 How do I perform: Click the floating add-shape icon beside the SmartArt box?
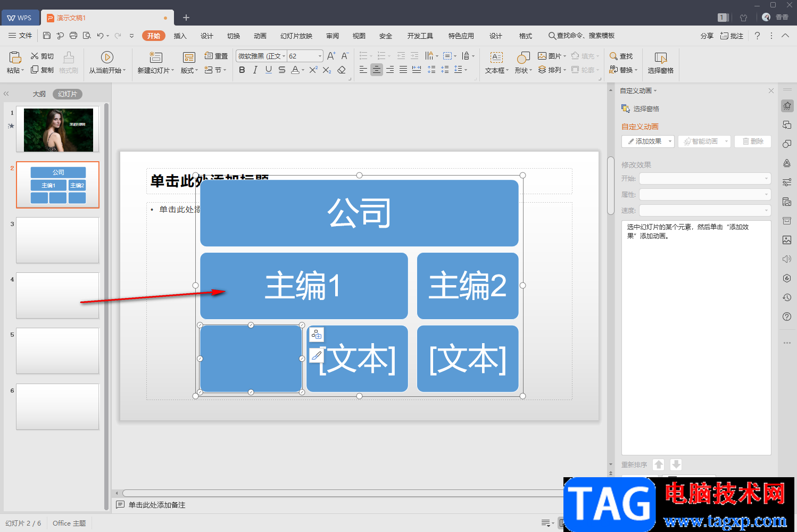[x=317, y=334]
